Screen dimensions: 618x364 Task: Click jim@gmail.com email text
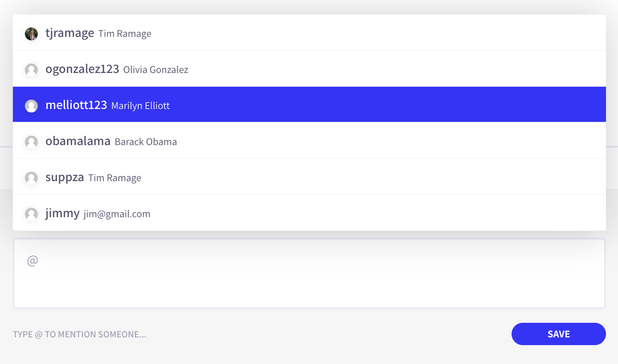tap(117, 214)
